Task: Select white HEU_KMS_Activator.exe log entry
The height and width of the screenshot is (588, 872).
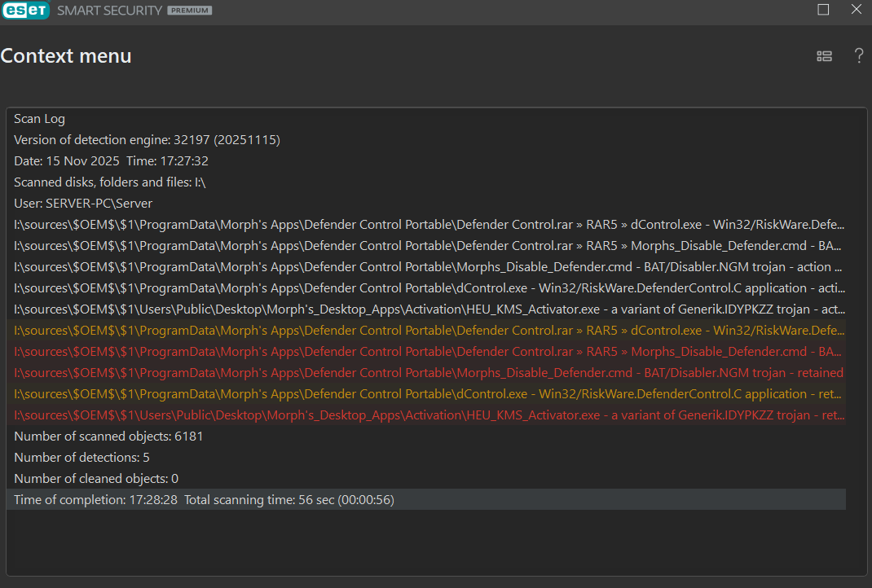Action: (x=429, y=309)
